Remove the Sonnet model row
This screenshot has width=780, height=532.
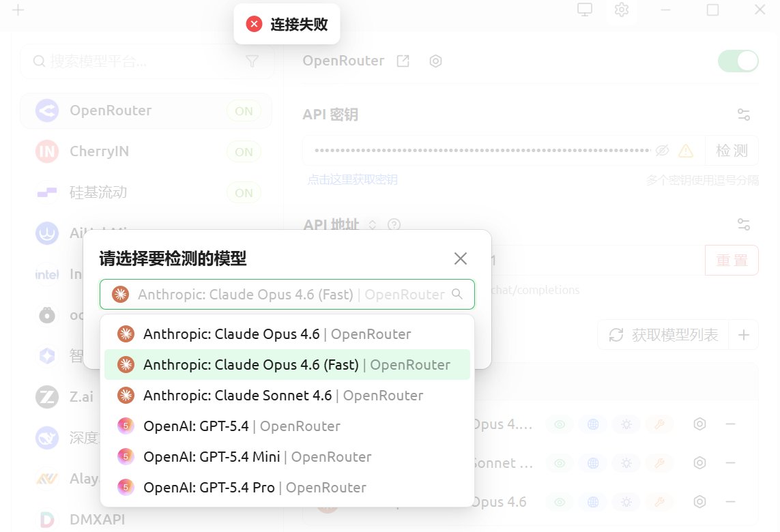click(x=730, y=463)
